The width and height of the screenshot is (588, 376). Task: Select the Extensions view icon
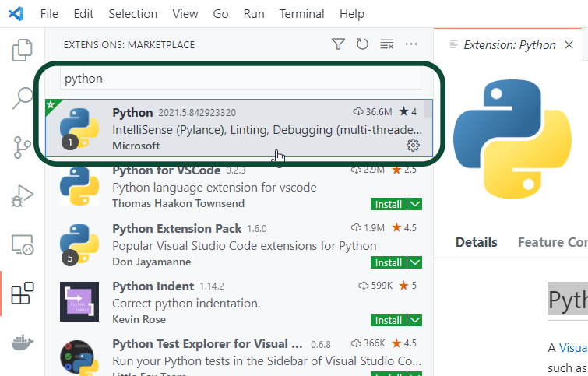point(22,293)
